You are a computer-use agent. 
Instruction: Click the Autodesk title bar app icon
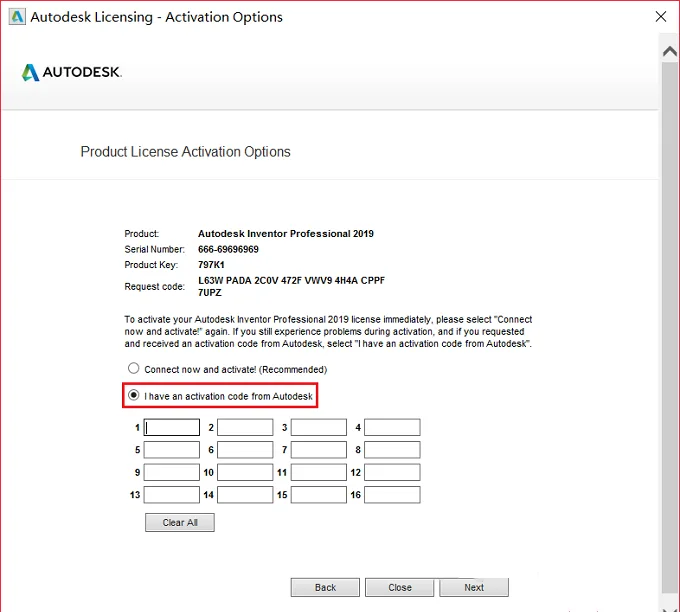(17, 17)
